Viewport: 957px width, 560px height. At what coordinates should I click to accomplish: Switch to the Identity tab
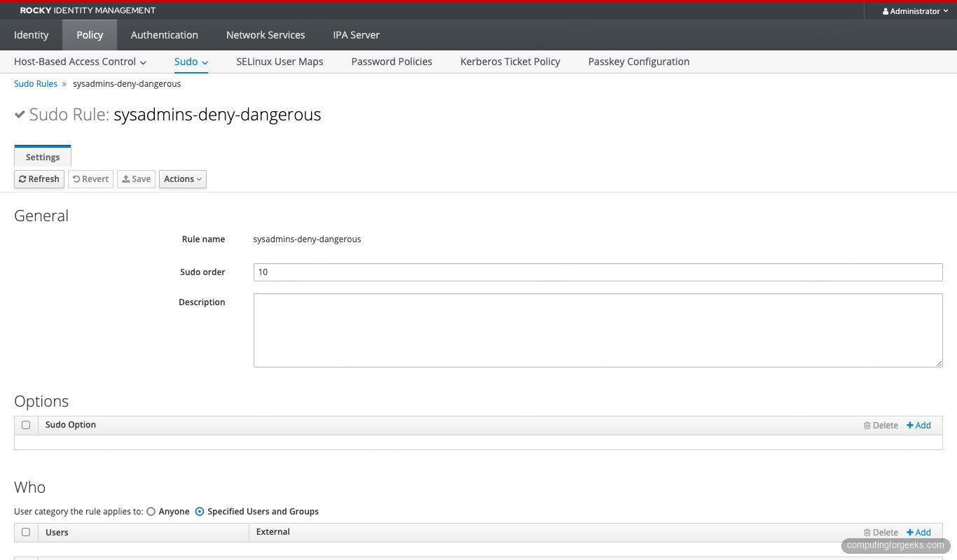tap(32, 35)
